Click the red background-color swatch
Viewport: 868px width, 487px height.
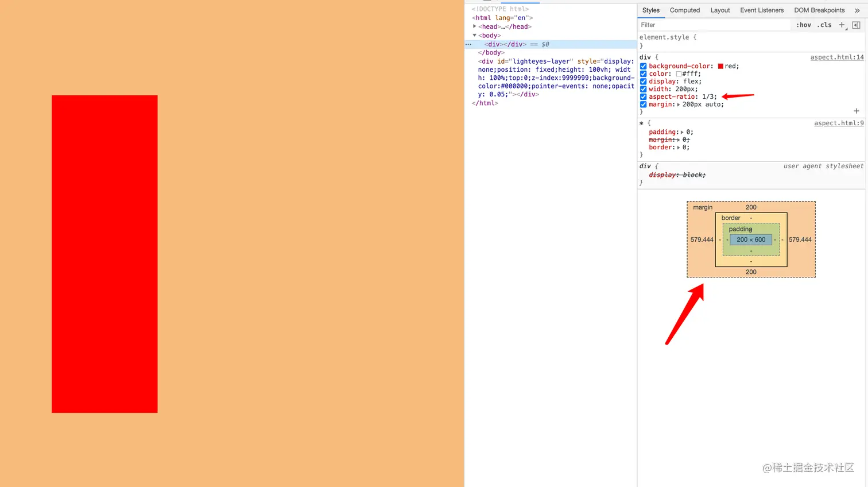tap(720, 65)
